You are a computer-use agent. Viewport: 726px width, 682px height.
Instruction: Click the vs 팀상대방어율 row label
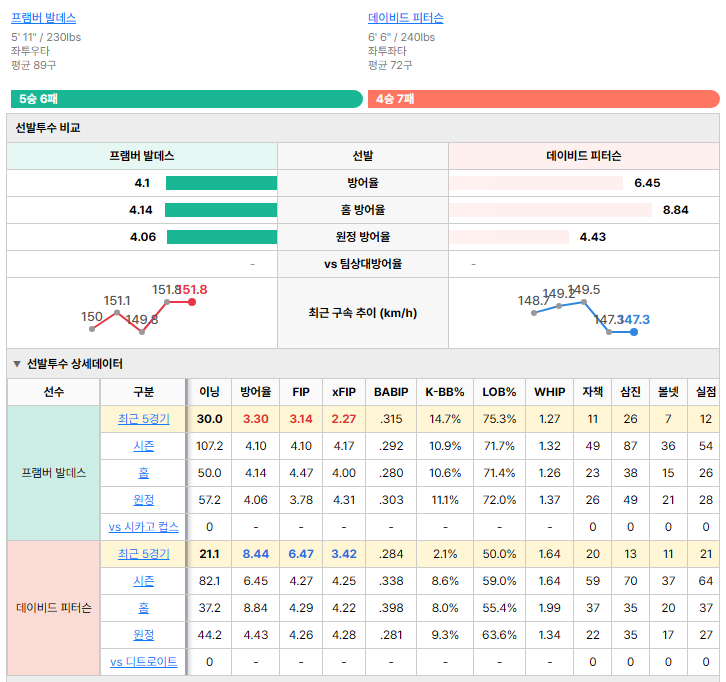pyautogui.click(x=363, y=264)
